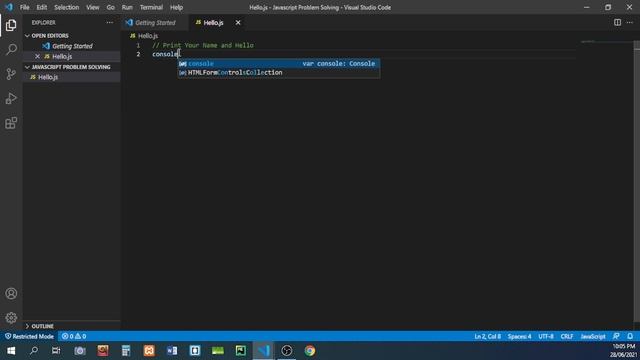Open the Source Control view
Image resolution: width=640 pixels, height=360 pixels.
click(11, 74)
